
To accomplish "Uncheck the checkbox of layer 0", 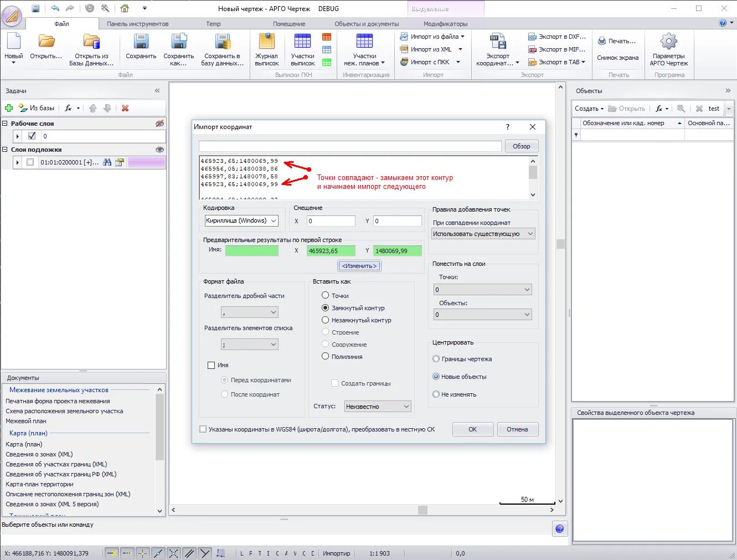I will click(32, 136).
